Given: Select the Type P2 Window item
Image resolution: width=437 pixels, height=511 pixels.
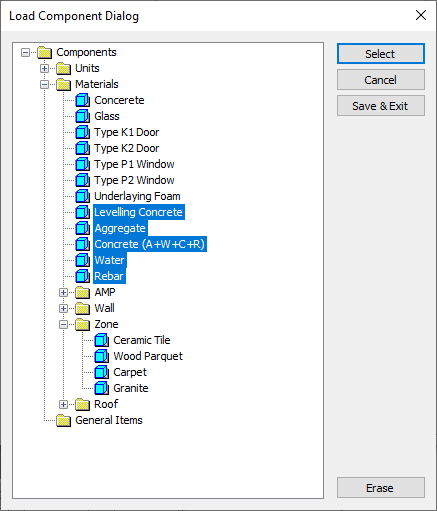Looking at the screenshot, I should tap(134, 180).
